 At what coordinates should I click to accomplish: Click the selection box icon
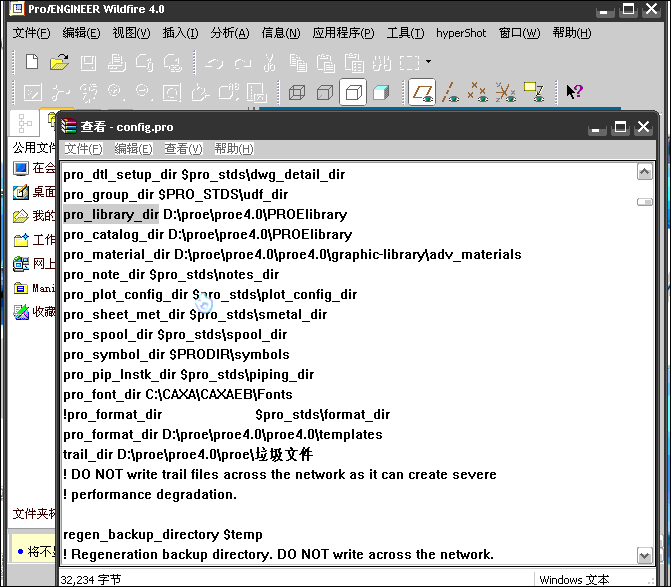tap(410, 63)
